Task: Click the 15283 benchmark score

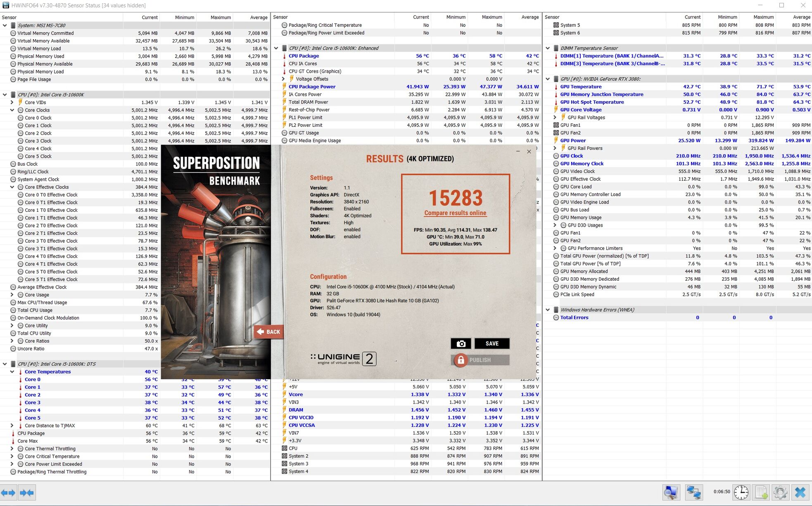Action: coord(456,198)
